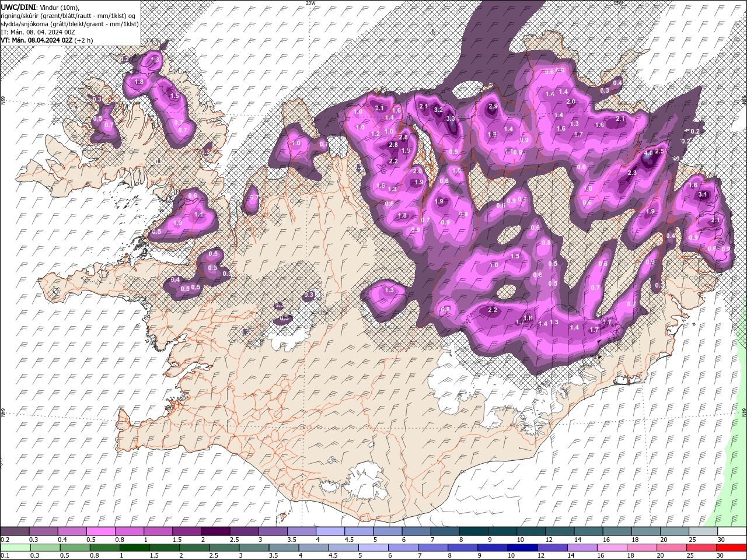Click the 20W longitude label at top
This screenshot has height=560, width=747.
coord(310,3)
